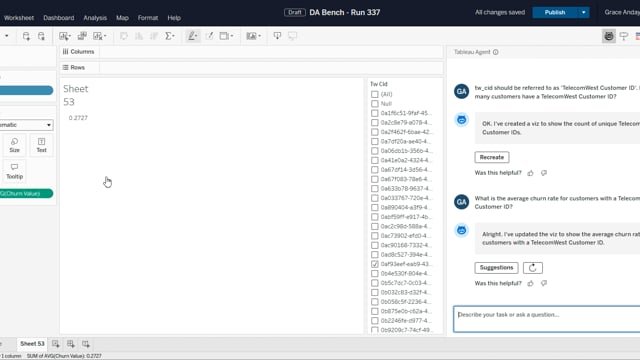Toggle the Tableau Agent cat-face icon
The image size is (640, 360).
coord(609,36)
